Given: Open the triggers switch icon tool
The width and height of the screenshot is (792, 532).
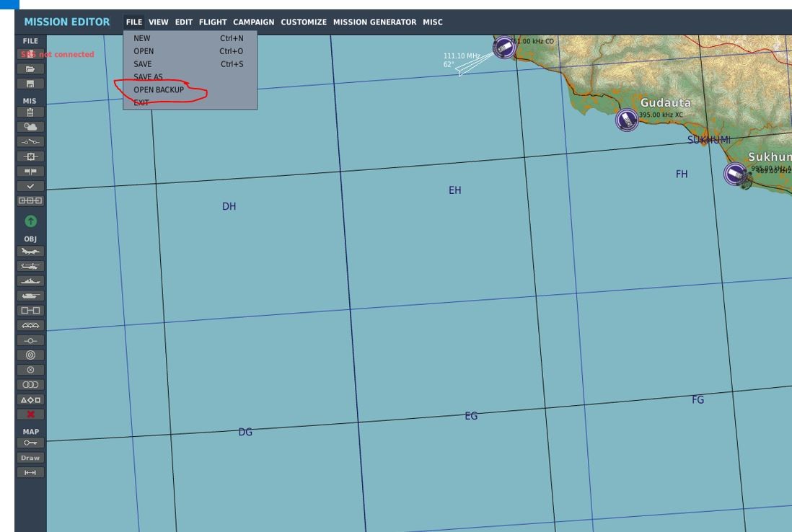Looking at the screenshot, I should coord(30,142).
